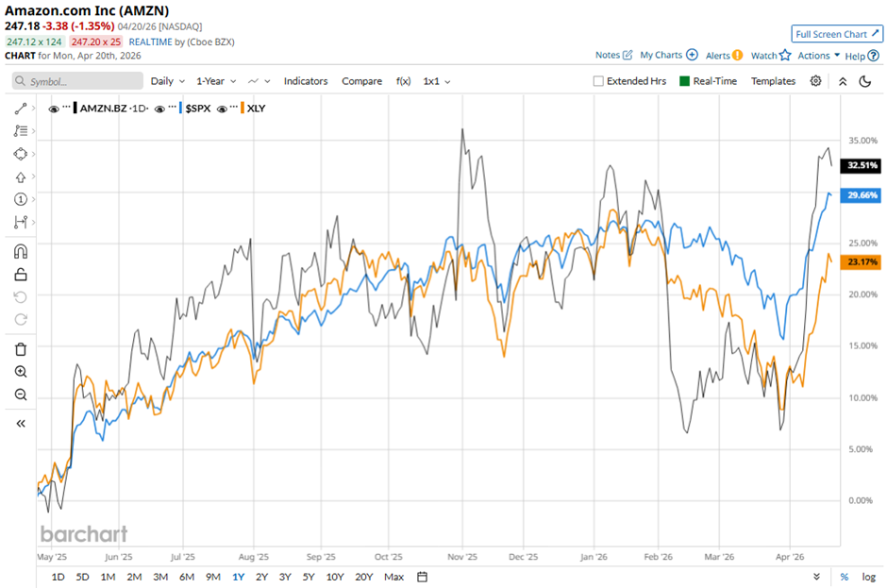Viewport: 887px width, 588px height.
Task: Click the Full Screen Chart button
Action: pyautogui.click(x=837, y=34)
